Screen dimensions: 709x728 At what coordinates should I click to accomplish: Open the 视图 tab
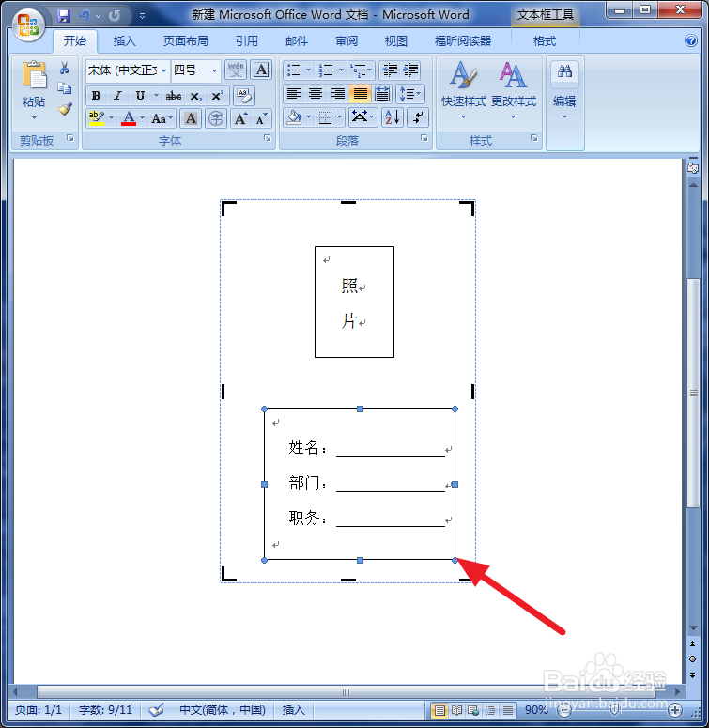395,41
